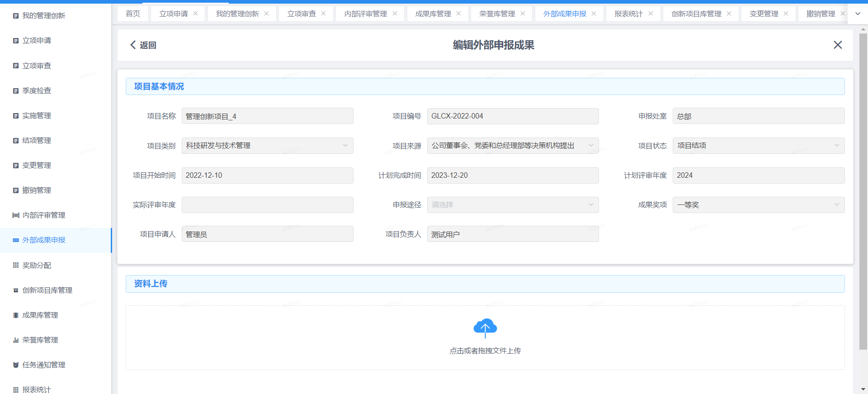The height and width of the screenshot is (394, 868).
Task: Click the 计划评审年度 field
Action: 759,176
